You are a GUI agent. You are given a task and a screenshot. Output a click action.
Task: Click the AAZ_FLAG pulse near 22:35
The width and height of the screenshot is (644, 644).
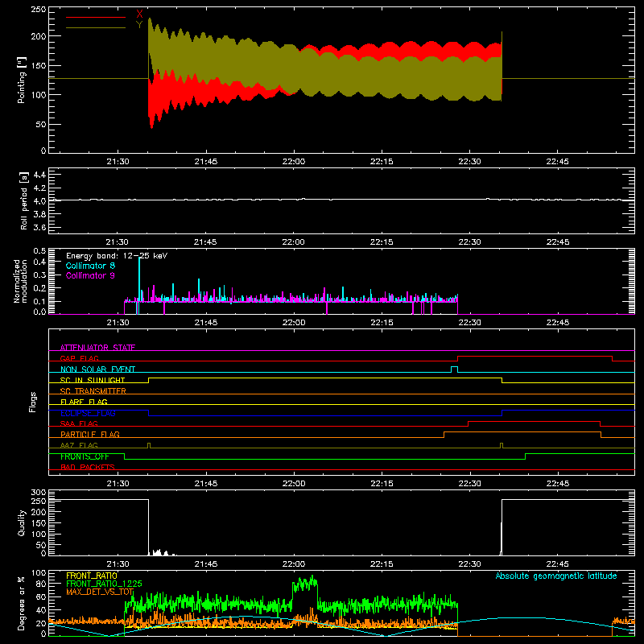coord(502,445)
